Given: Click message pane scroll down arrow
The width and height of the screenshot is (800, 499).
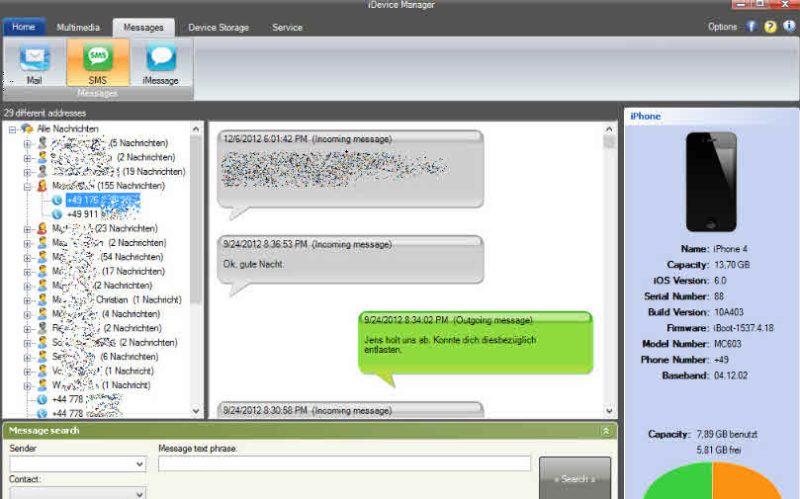Looking at the screenshot, I should 609,411.
